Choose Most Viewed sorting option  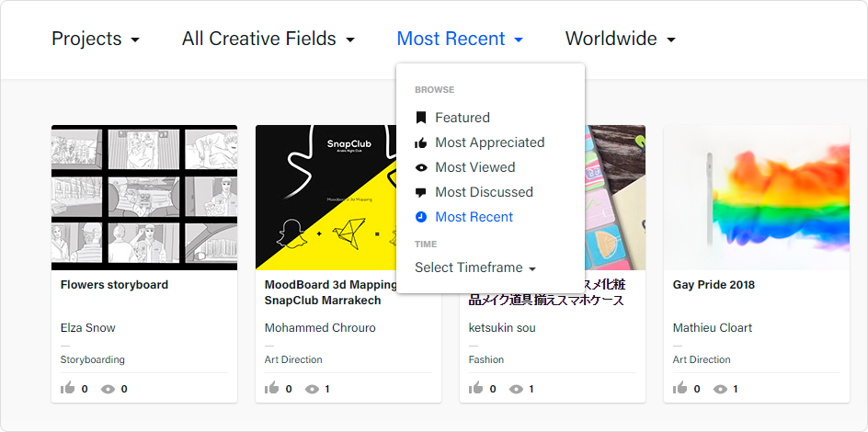pyautogui.click(x=474, y=167)
